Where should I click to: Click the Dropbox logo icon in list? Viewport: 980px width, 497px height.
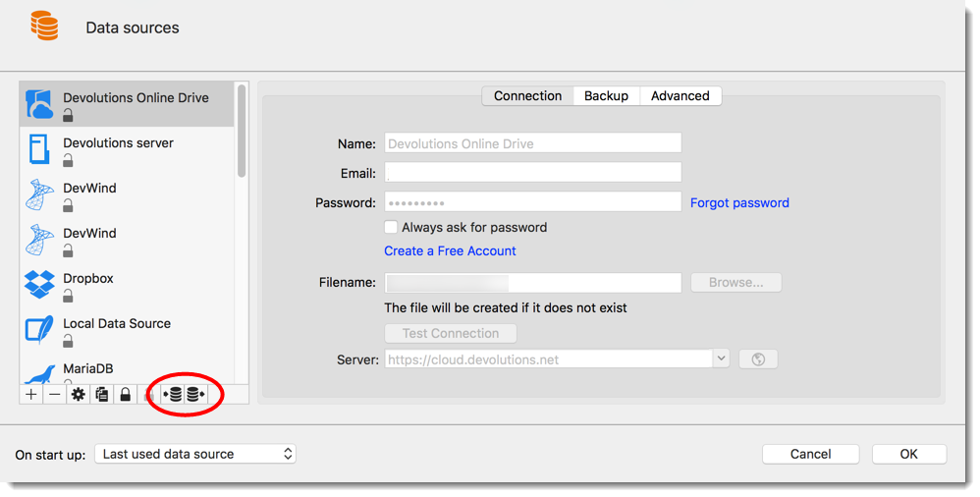[x=39, y=285]
